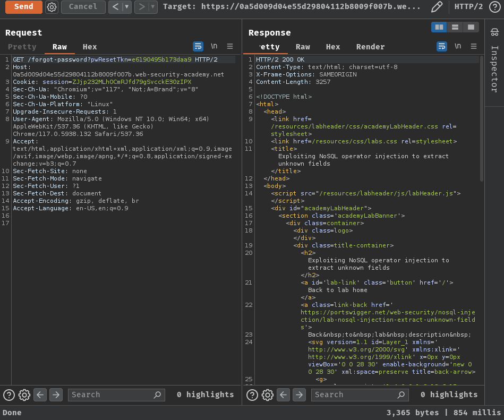Switch Request view to Pretty tab
This screenshot has height=420, width=504.
point(22,47)
